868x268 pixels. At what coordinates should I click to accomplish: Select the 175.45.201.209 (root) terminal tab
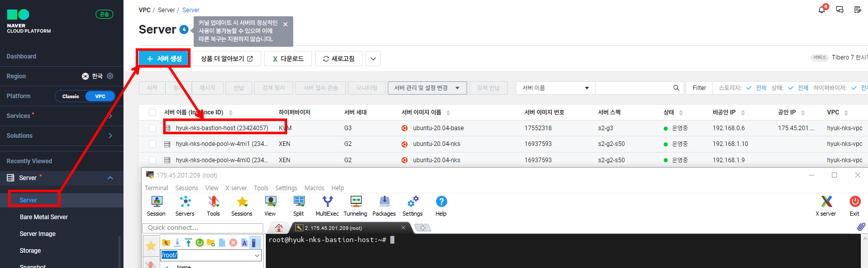point(351,228)
